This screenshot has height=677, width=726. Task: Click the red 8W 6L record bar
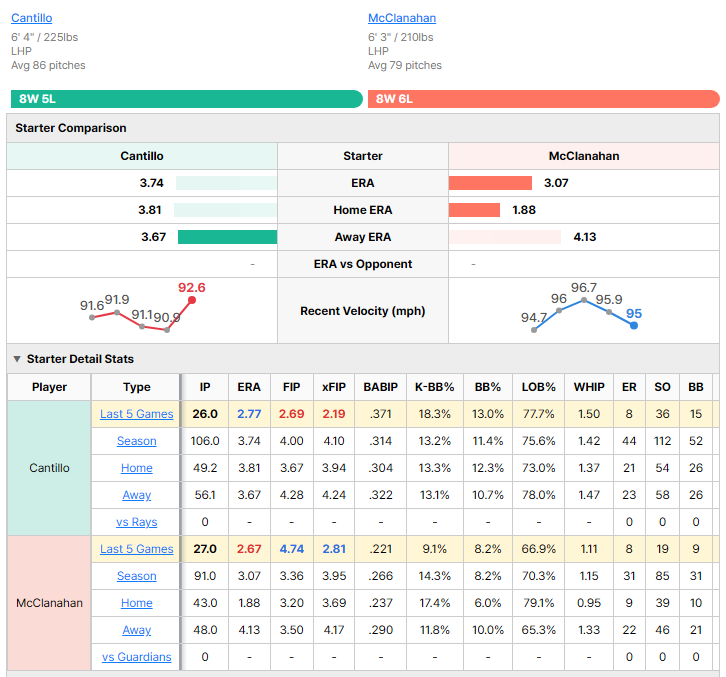(544, 99)
